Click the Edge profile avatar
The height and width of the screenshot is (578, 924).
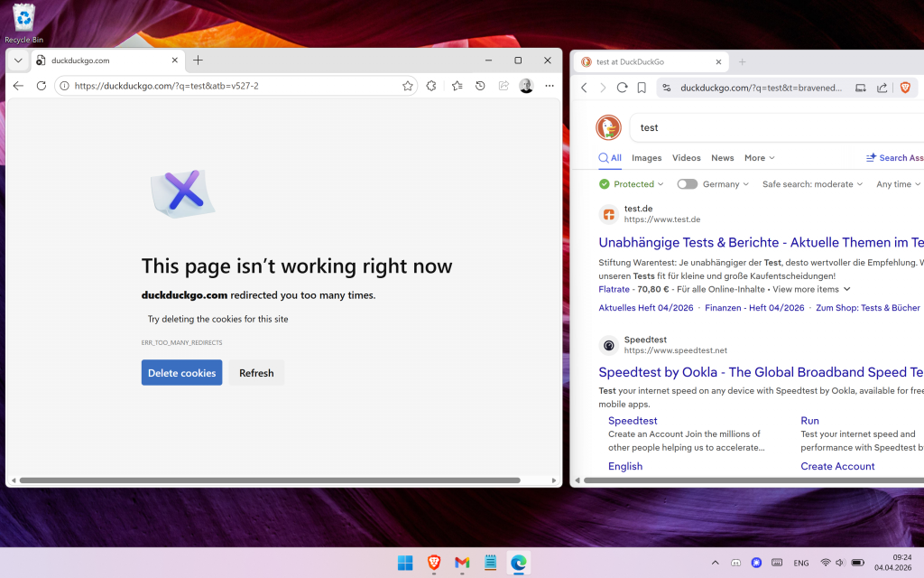pyautogui.click(x=526, y=86)
